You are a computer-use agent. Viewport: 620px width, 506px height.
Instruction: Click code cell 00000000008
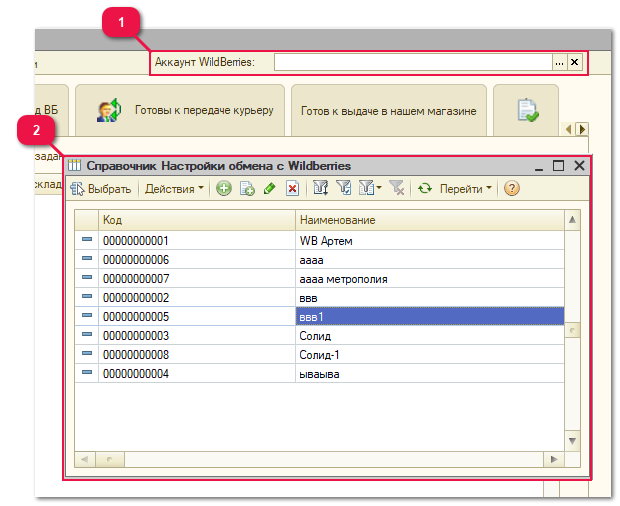coord(197,355)
